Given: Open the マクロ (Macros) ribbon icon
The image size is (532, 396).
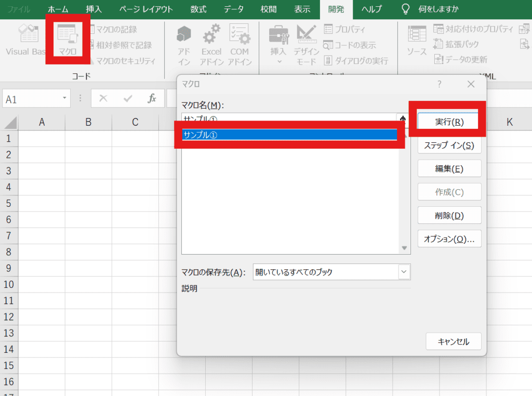Looking at the screenshot, I should click(x=68, y=39).
